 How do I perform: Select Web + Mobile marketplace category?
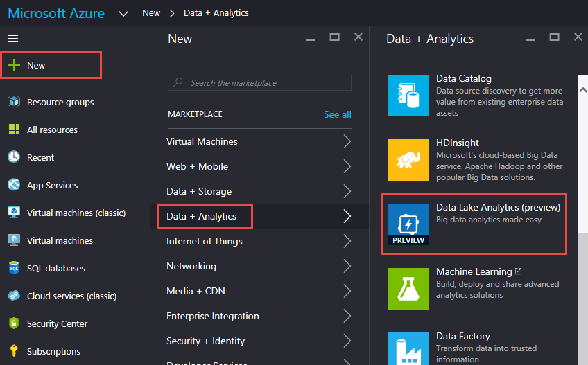(198, 166)
